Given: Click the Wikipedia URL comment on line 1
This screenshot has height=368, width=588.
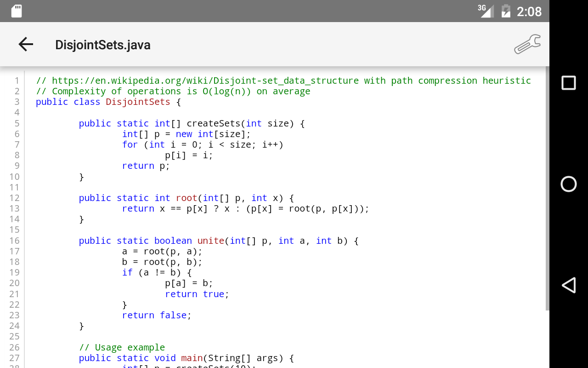Looking at the screenshot, I should pyautogui.click(x=283, y=80).
